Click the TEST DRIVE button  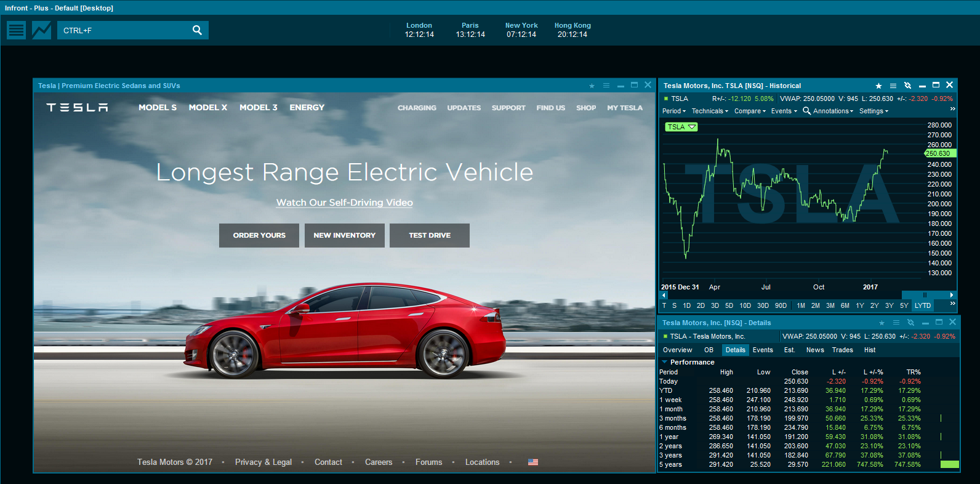tap(430, 235)
